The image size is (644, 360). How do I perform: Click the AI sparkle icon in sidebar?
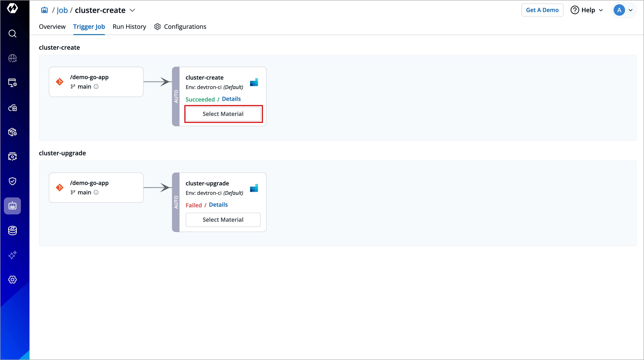click(x=12, y=255)
